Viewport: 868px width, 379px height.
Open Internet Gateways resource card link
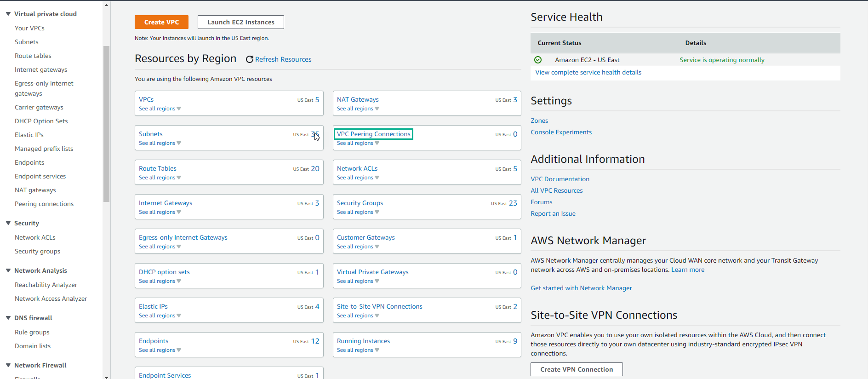point(166,203)
